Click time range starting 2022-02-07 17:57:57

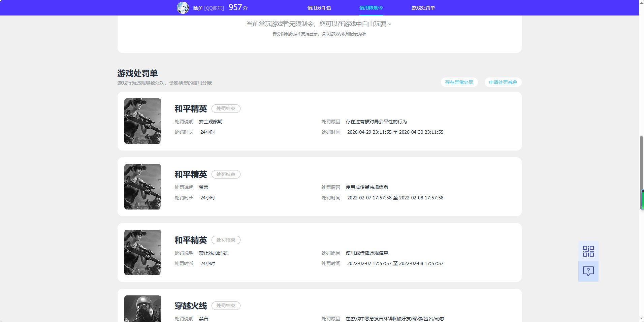point(395,263)
